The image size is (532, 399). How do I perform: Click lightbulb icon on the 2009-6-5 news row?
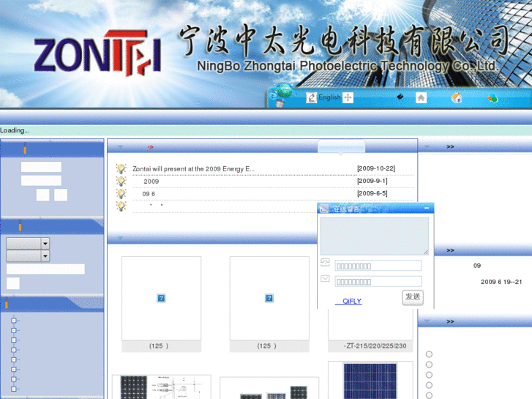[x=121, y=193]
